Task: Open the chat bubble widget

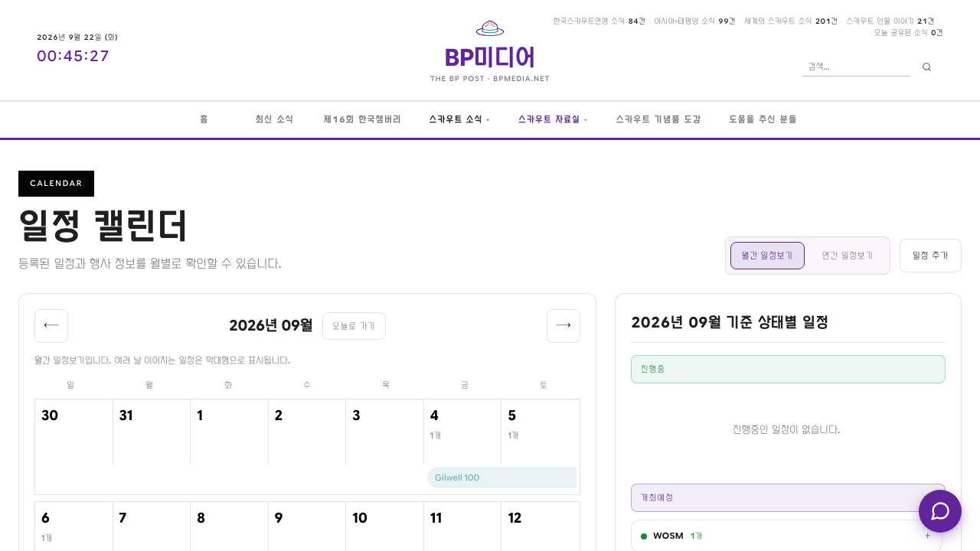Action: 940,511
